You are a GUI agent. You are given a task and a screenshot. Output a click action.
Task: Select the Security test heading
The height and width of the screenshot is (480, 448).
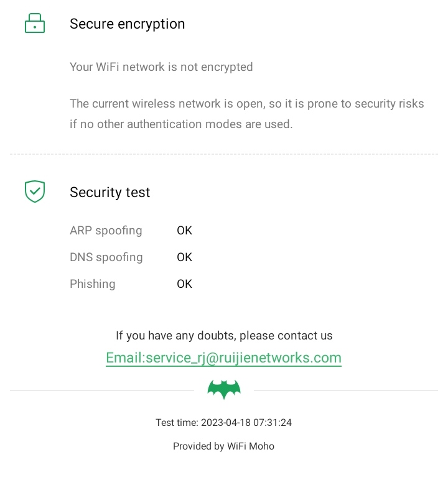pos(110,192)
